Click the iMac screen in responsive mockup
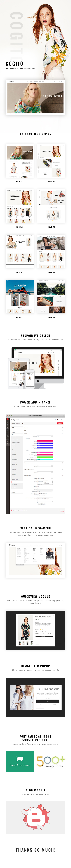 pos(38,362)
